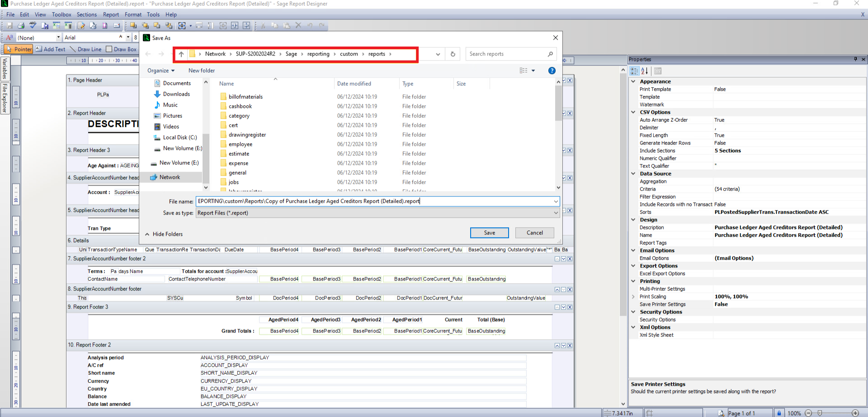868x417 pixels.
Task: Expand the Print Scaling property
Action: coord(633,297)
